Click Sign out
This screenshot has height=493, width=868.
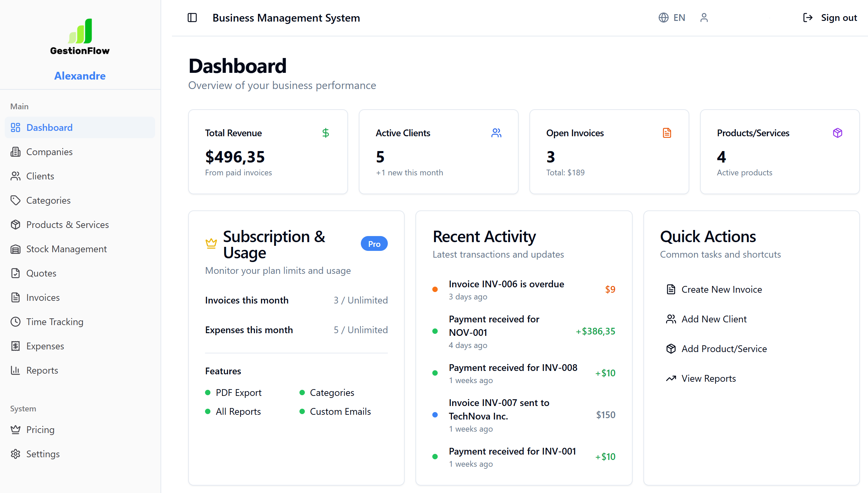tap(830, 17)
